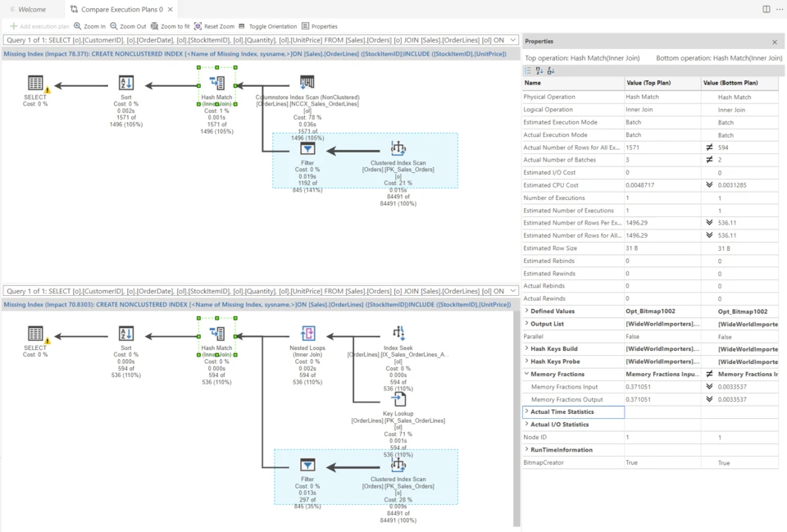
Task: Open the editor more actions ellipsis icon
Action: (779, 8)
